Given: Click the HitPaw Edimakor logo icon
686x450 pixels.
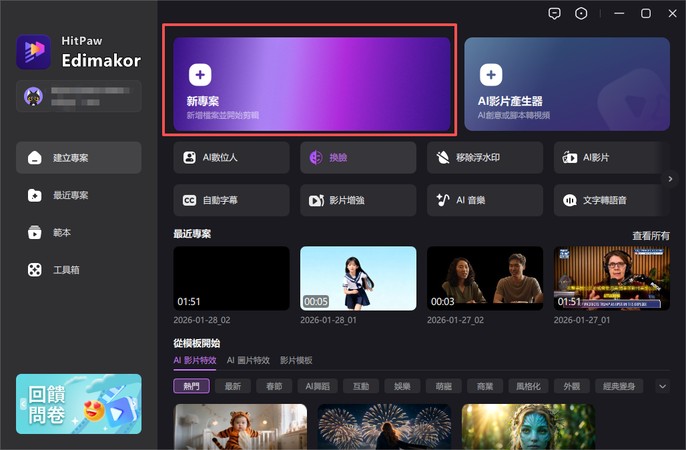Looking at the screenshot, I should click(34, 52).
